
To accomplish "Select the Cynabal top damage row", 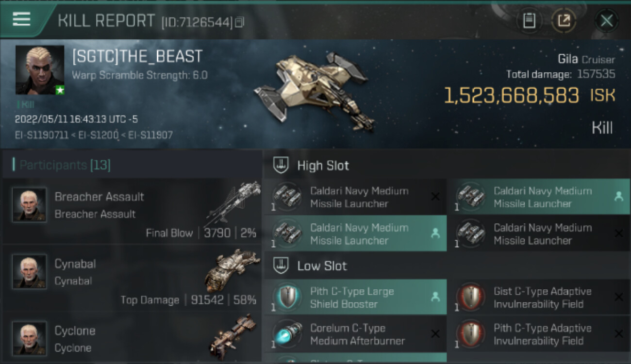I will coord(132,278).
